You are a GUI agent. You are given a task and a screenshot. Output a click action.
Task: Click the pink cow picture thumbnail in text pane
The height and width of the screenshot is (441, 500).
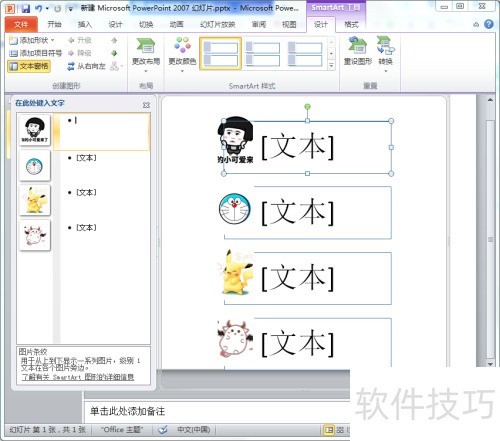pyautogui.click(x=35, y=235)
